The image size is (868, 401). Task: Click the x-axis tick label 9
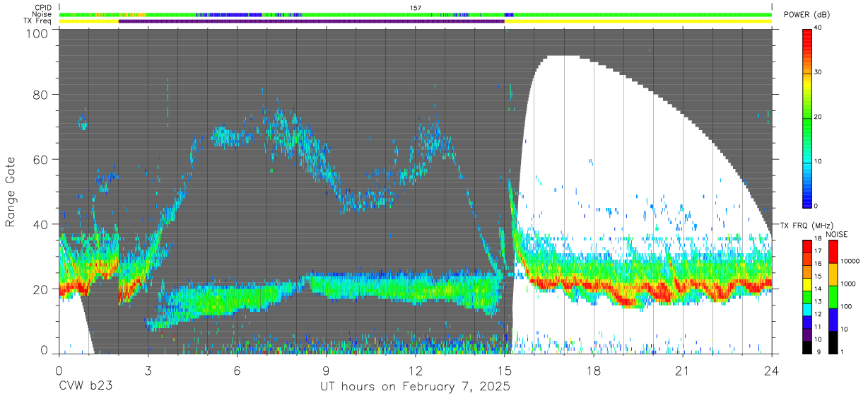pos(326,371)
